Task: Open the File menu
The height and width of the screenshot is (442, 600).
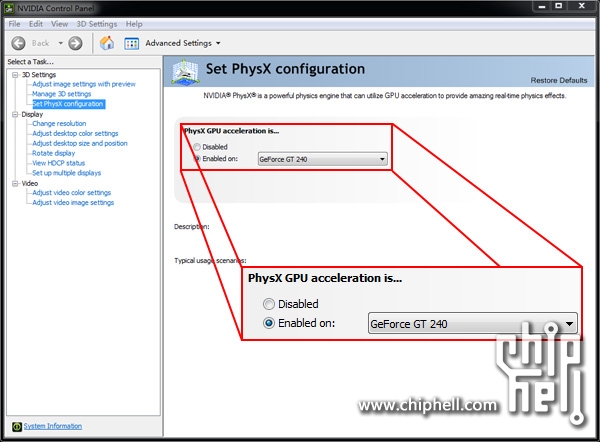Action: pyautogui.click(x=14, y=24)
